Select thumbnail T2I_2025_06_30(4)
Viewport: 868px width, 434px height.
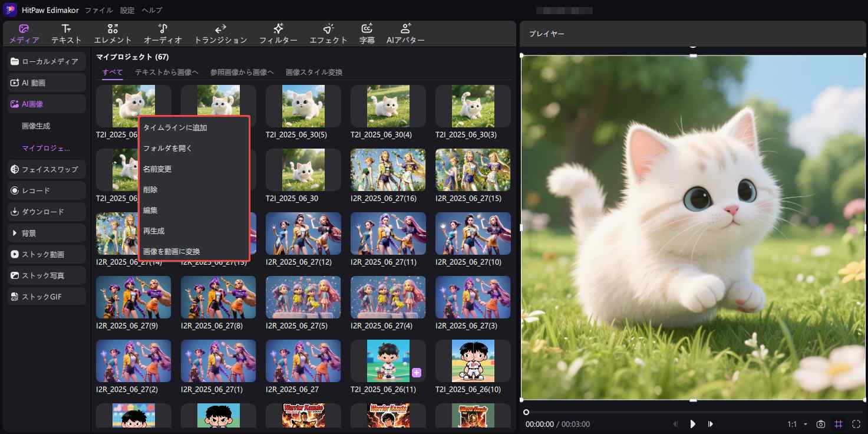[388, 106]
